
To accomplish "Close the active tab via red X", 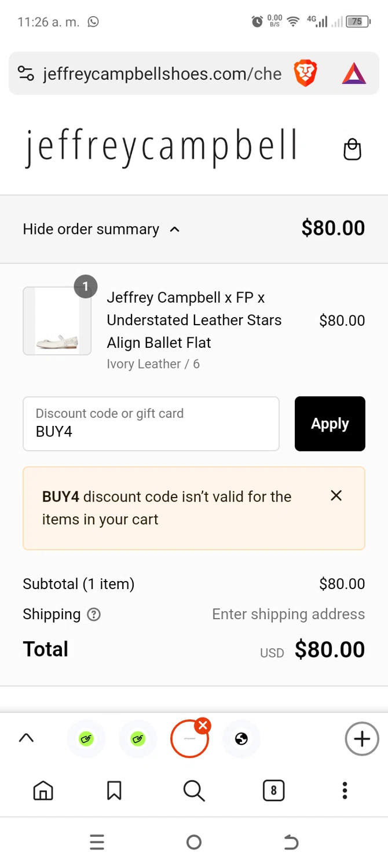I will click(x=203, y=726).
